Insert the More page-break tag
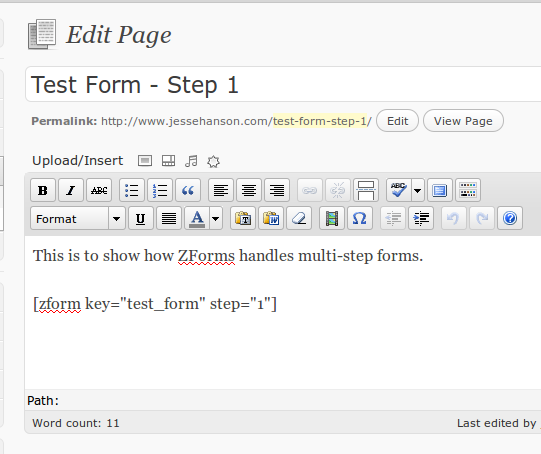 point(366,190)
